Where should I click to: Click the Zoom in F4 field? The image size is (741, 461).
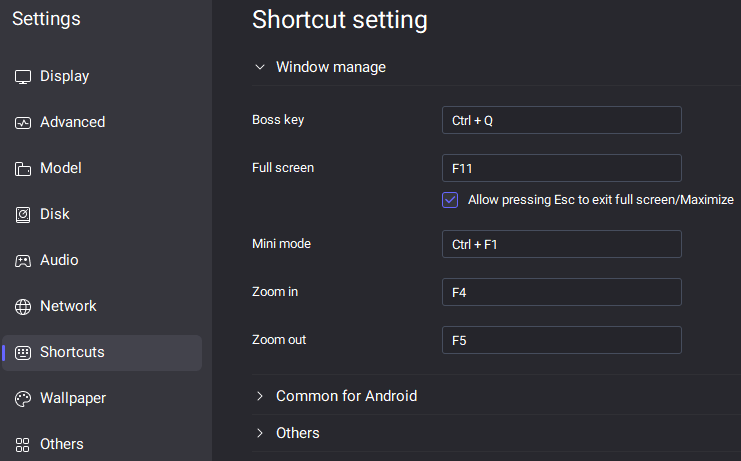561,292
